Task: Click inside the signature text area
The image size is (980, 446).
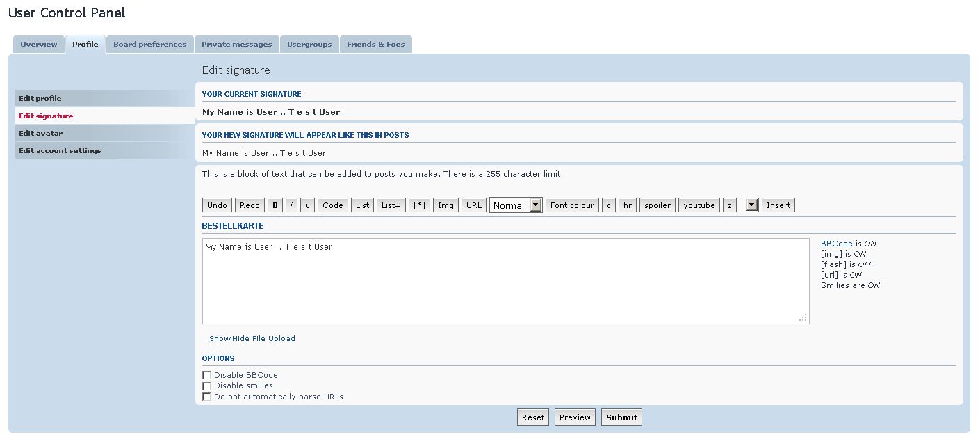Action: coord(505,282)
